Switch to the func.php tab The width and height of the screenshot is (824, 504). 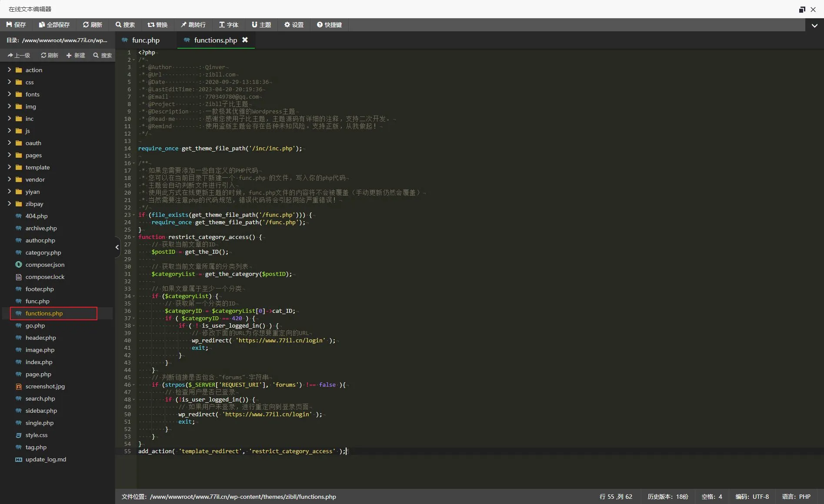pos(146,40)
